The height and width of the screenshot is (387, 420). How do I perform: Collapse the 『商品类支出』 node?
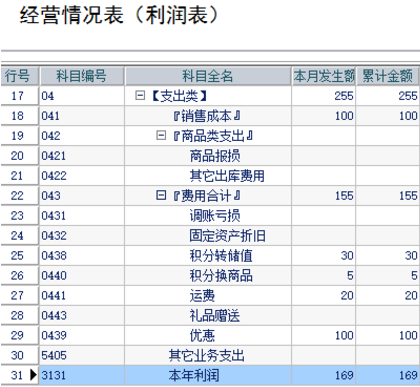coord(161,136)
